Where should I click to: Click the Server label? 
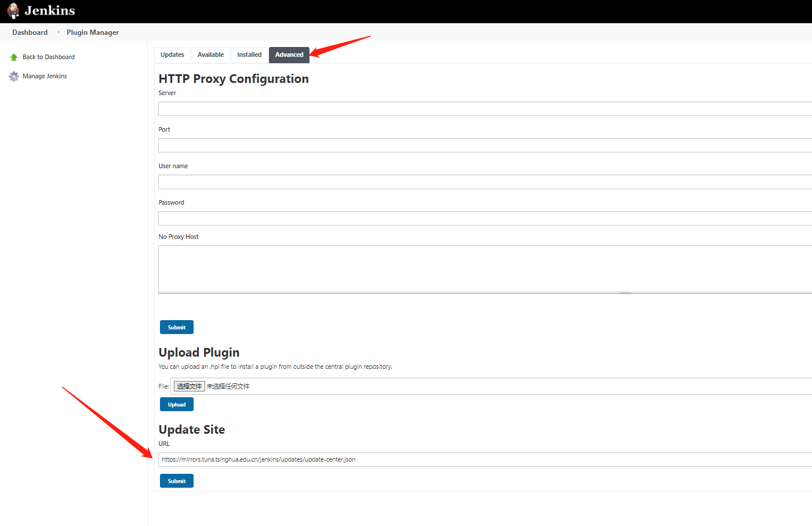[x=168, y=93]
